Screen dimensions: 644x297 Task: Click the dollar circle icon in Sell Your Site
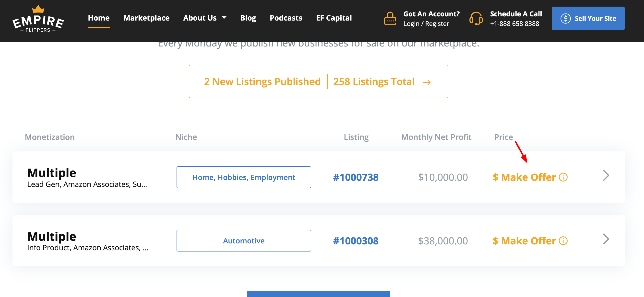[565, 19]
